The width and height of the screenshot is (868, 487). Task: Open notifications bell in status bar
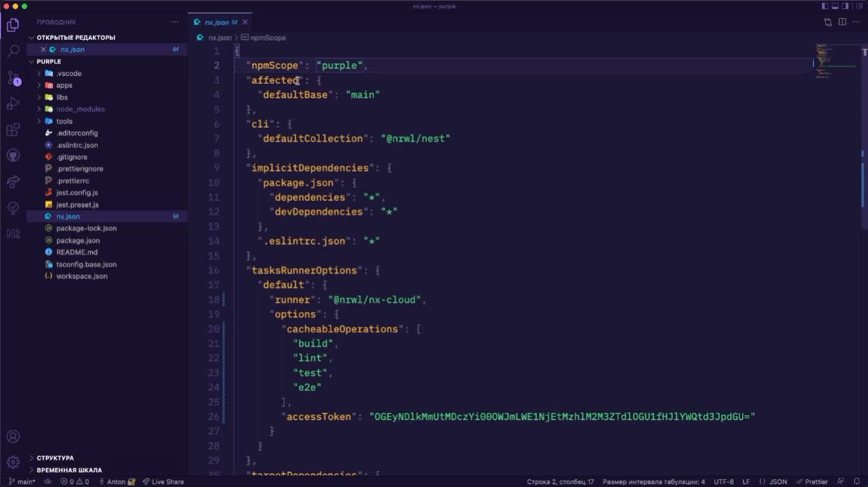click(x=857, y=481)
